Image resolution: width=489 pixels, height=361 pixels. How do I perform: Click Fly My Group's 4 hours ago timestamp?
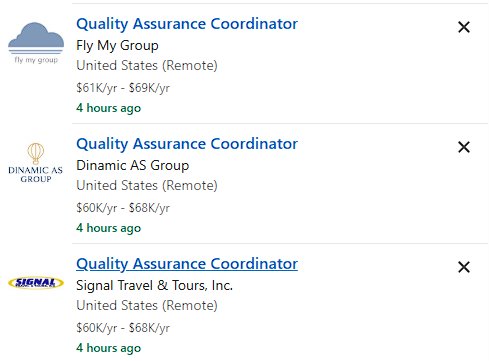click(109, 108)
